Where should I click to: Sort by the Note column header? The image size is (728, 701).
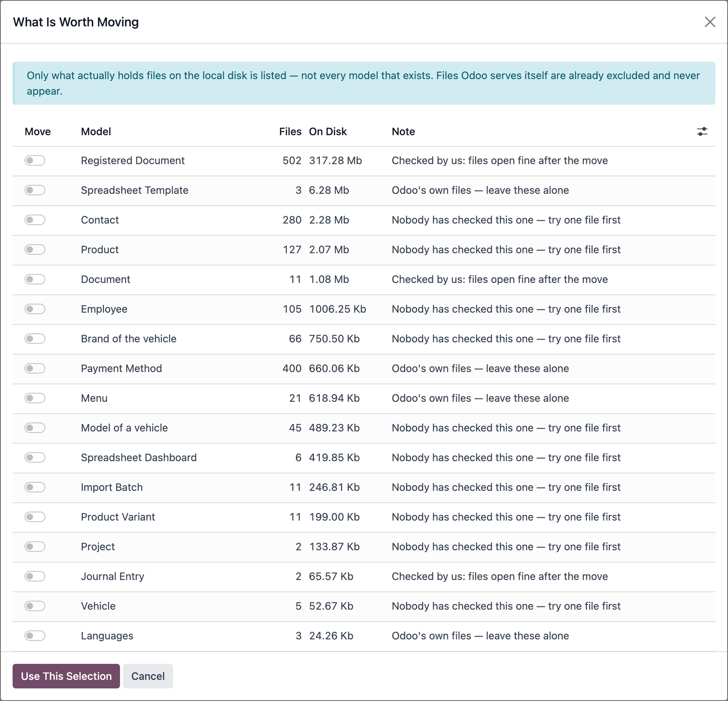[403, 132]
